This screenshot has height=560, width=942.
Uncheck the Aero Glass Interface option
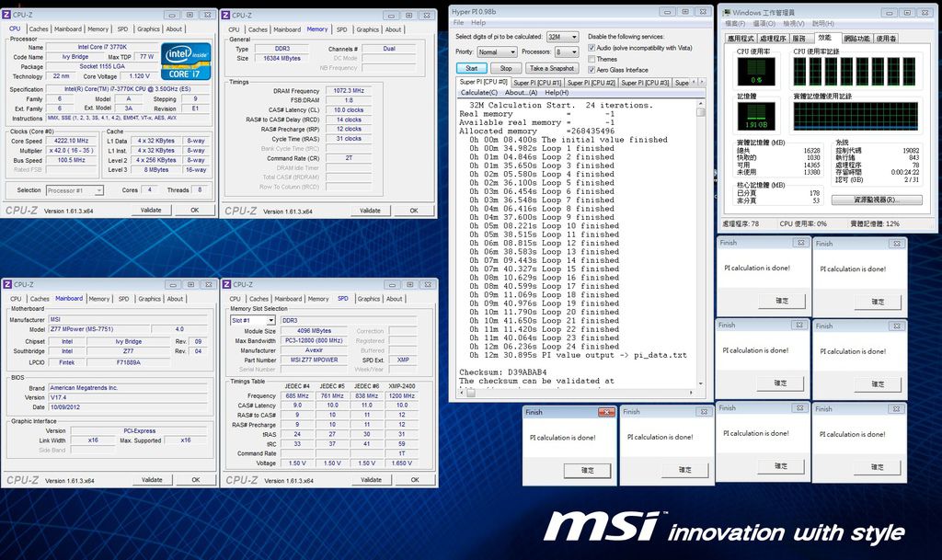coord(592,70)
